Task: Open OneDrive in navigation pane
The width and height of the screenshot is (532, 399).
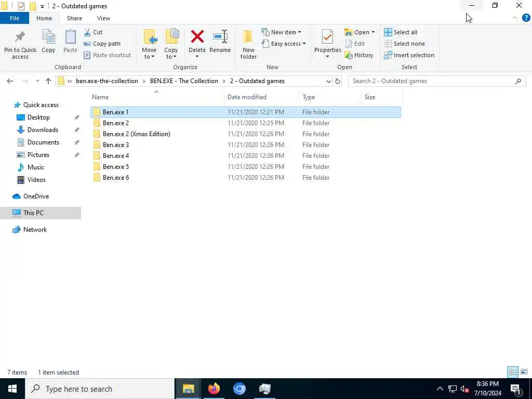Action: coord(36,196)
